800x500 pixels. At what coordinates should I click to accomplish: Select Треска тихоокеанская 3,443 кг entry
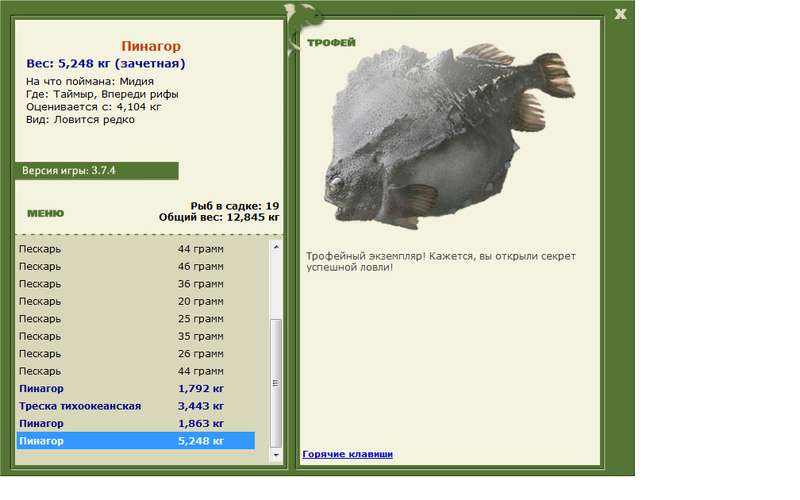pos(135,406)
